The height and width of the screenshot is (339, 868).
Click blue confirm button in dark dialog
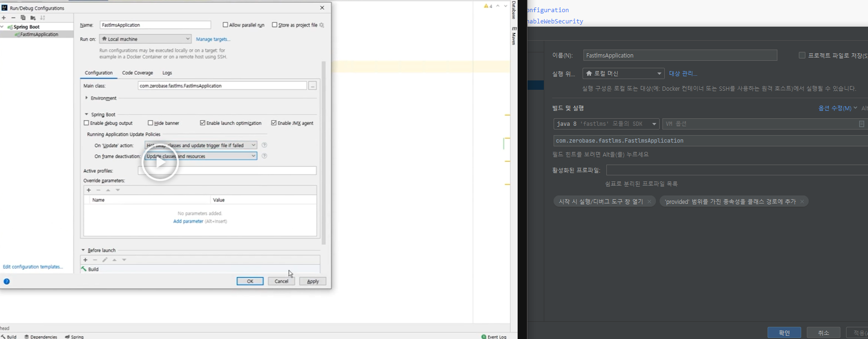point(784,332)
